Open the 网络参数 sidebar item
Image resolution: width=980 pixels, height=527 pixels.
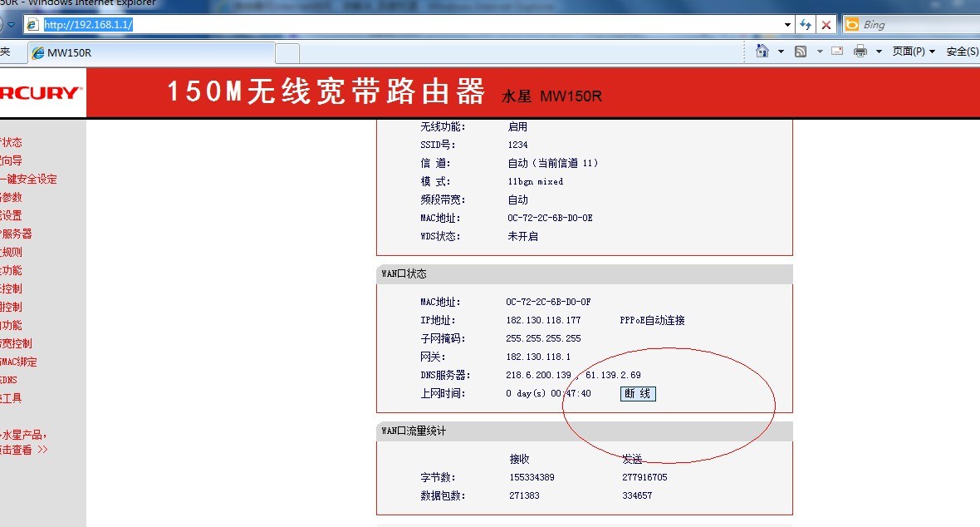point(11,197)
